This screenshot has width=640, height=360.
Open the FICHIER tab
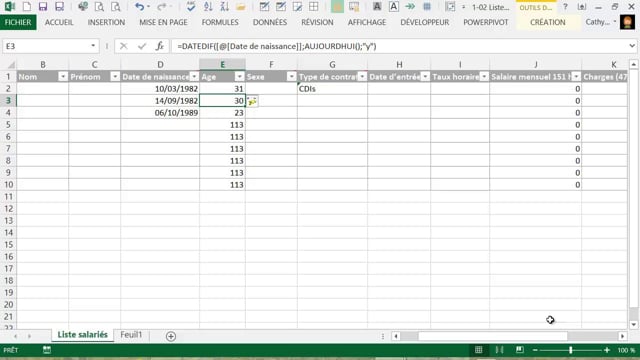click(x=18, y=22)
